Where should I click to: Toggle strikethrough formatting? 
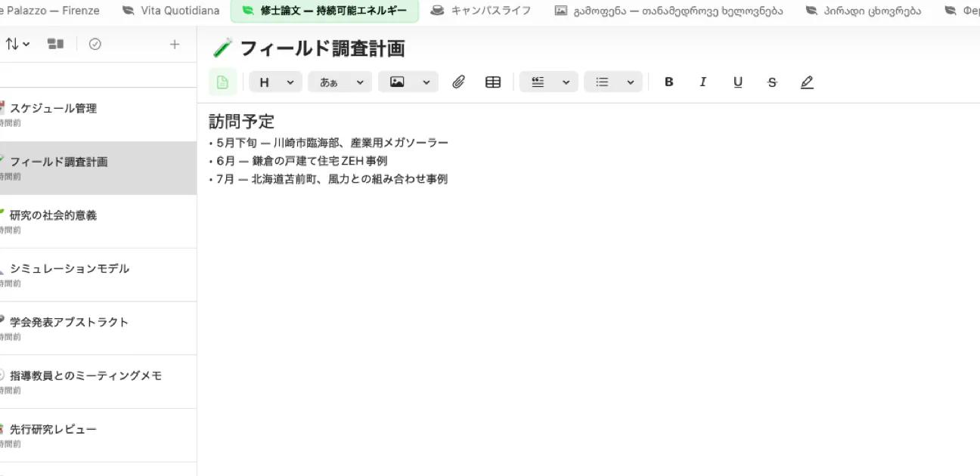pyautogui.click(x=772, y=82)
